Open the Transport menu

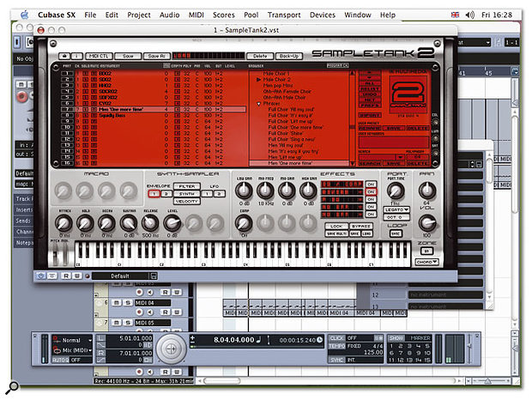284,15
